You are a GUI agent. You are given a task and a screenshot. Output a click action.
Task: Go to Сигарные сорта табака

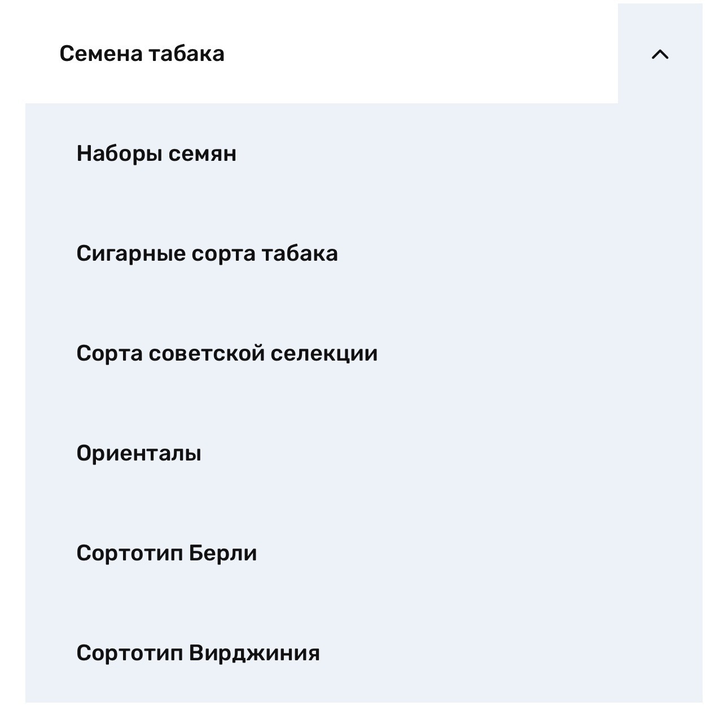[x=207, y=253]
